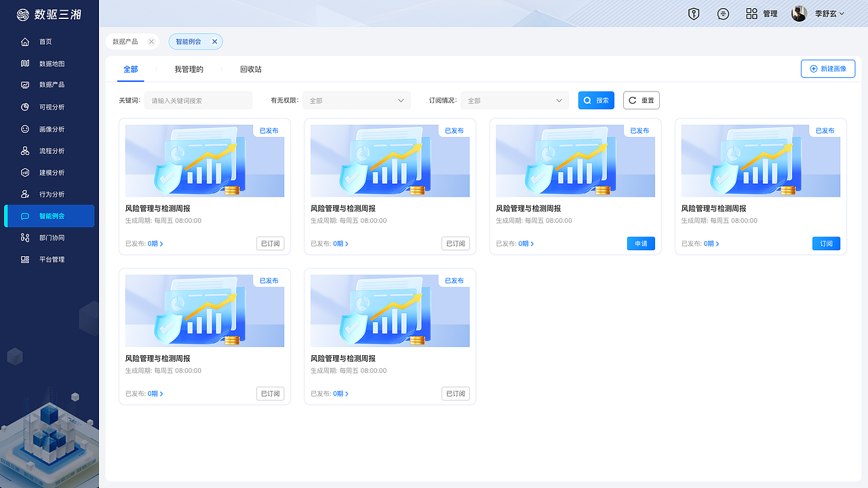The image size is (868, 488).
Task: Click the 重置 reset button
Action: pos(641,100)
